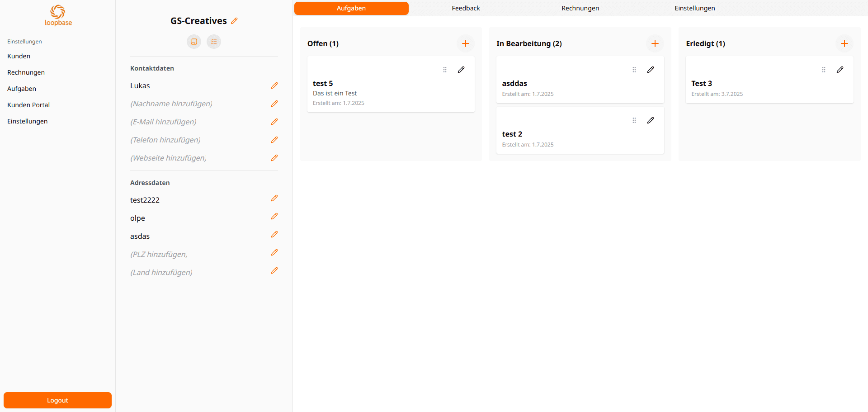Open Einstellungen in the top tab bar
This screenshot has height=412, width=868.
coord(695,8)
